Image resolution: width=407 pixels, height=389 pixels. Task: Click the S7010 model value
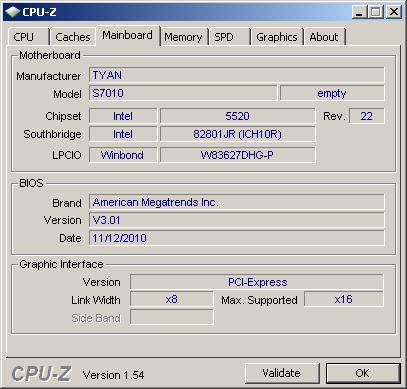coord(183,93)
